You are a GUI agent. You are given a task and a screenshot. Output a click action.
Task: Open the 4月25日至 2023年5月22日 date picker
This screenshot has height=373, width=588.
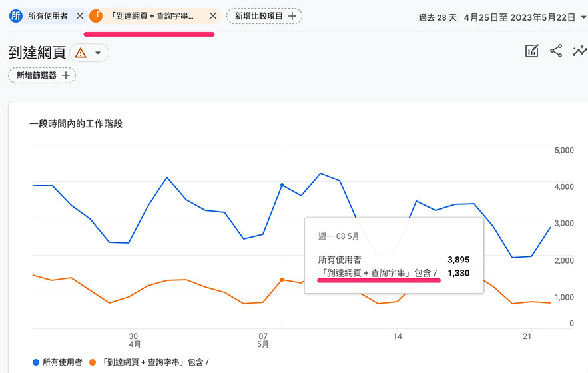519,17
